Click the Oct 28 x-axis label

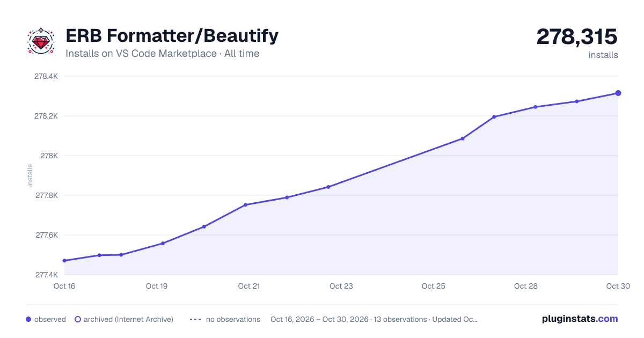pyautogui.click(x=526, y=286)
